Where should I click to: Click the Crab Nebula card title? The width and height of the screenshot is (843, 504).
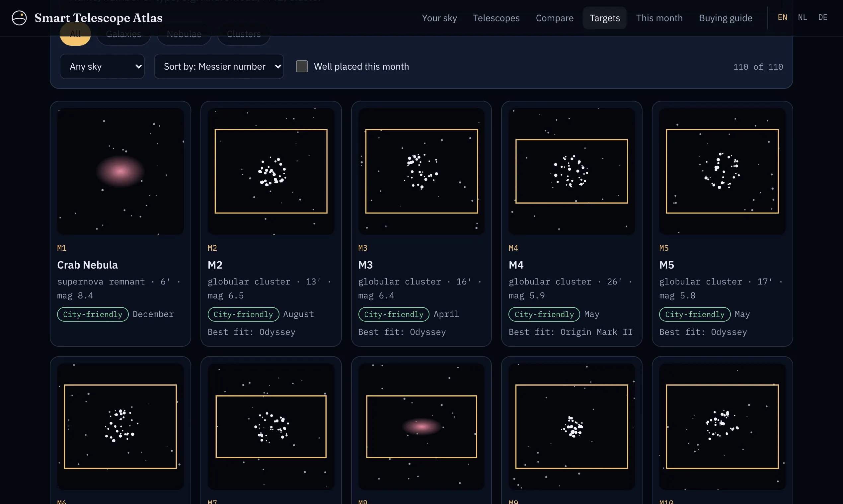point(87,265)
